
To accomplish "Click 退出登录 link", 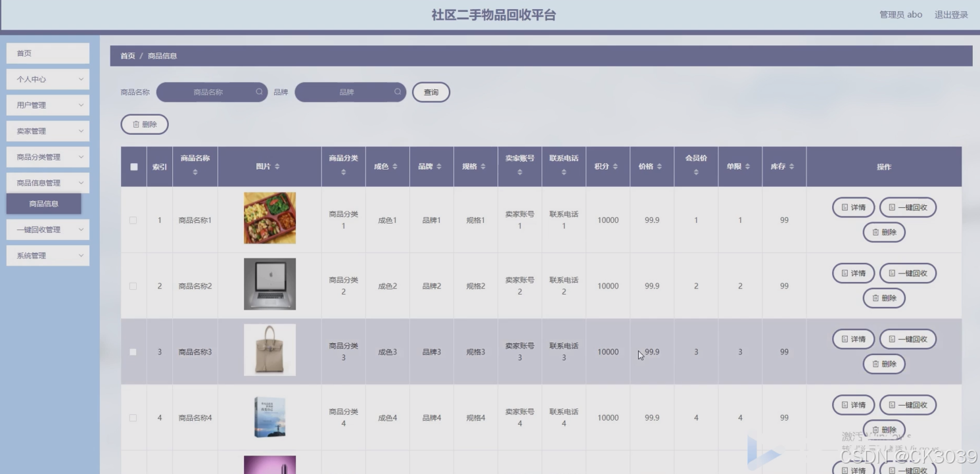I will pos(951,14).
